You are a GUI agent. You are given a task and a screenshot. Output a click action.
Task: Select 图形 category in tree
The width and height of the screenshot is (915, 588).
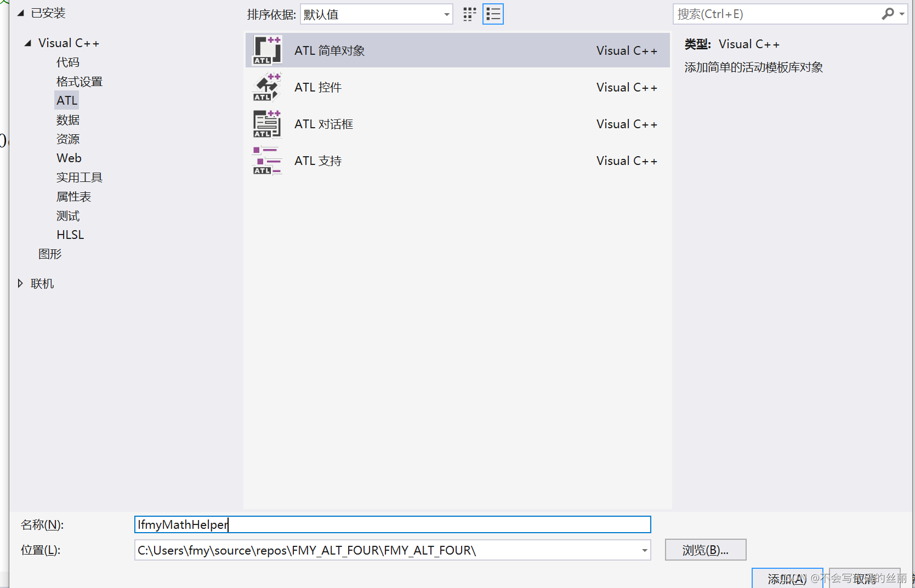[50, 254]
